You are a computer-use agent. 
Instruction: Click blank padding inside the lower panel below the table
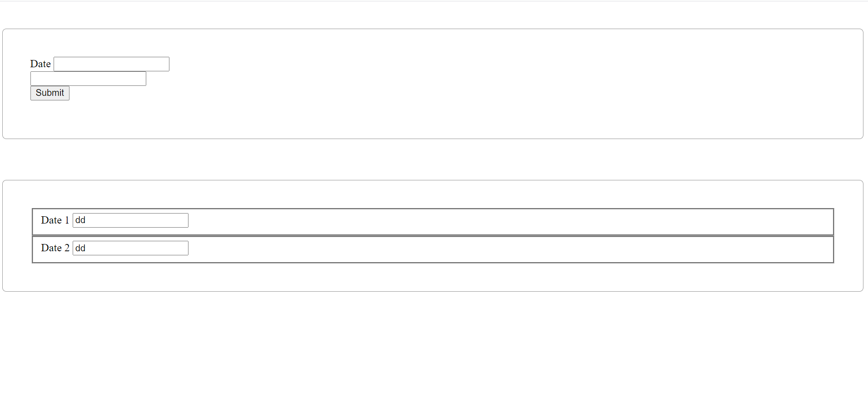[432, 277]
